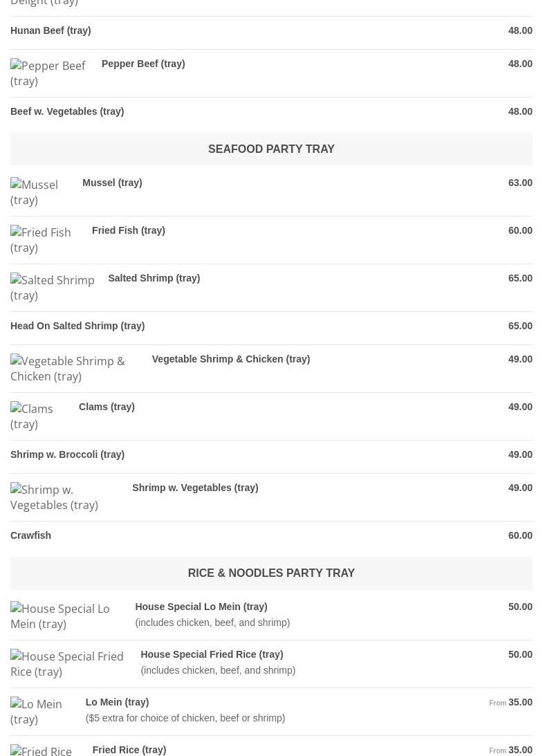Viewport: 543px width, 756px height.
Task: Select Shrimp w. Vegetables tray image
Action: [x=54, y=497]
